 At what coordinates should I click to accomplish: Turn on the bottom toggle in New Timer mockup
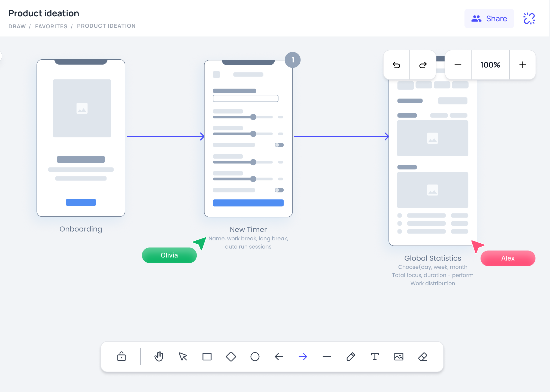click(279, 190)
